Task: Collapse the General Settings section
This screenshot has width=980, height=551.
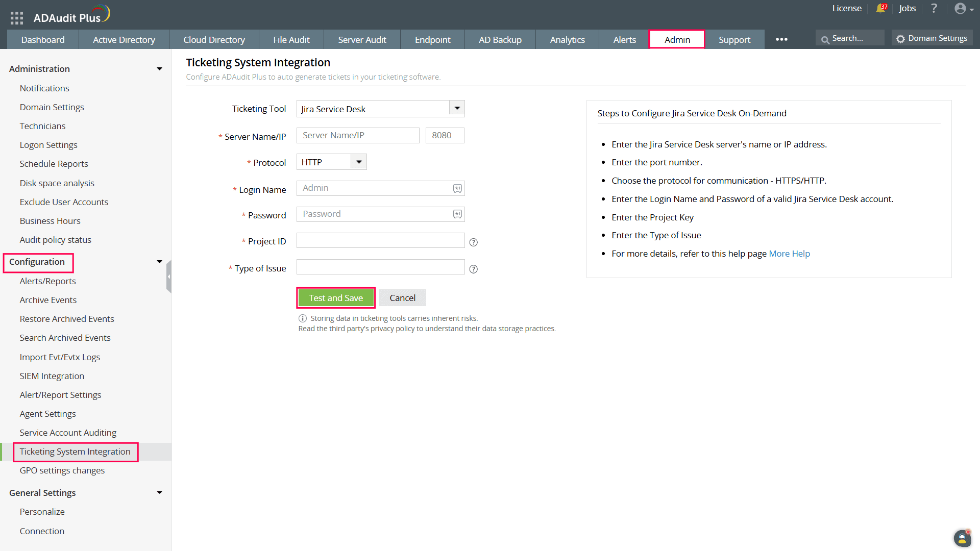Action: tap(159, 493)
